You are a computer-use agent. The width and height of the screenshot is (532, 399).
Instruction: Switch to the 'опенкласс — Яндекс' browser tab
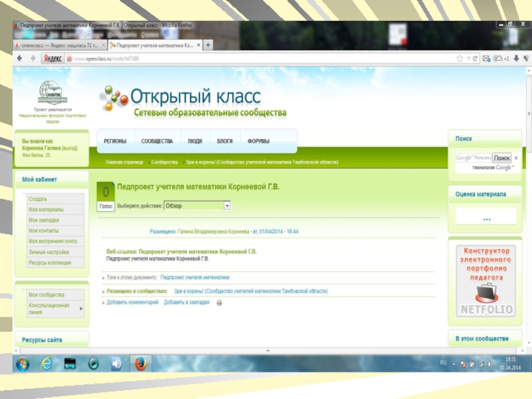(60, 45)
